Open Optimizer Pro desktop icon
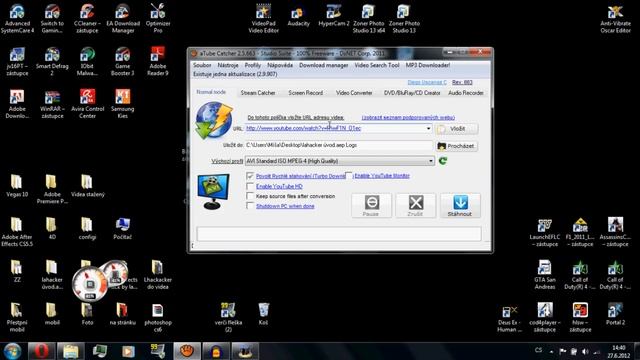The image size is (640, 360). click(x=158, y=19)
